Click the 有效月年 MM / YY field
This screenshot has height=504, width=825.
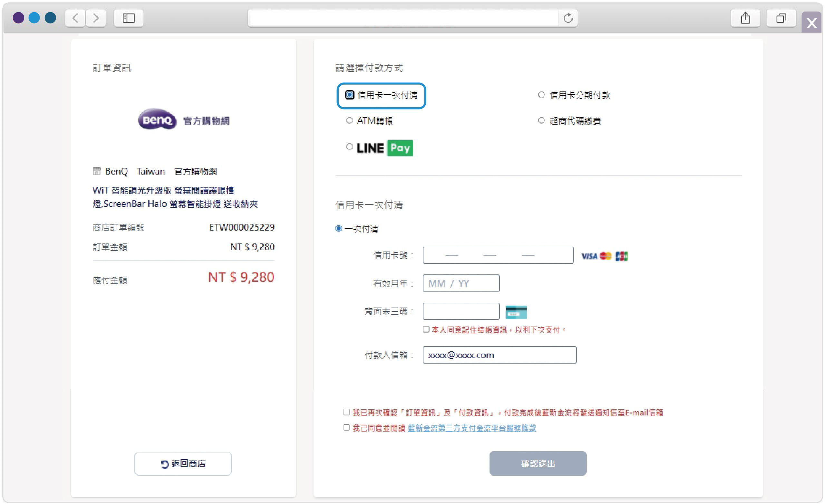coord(461,283)
